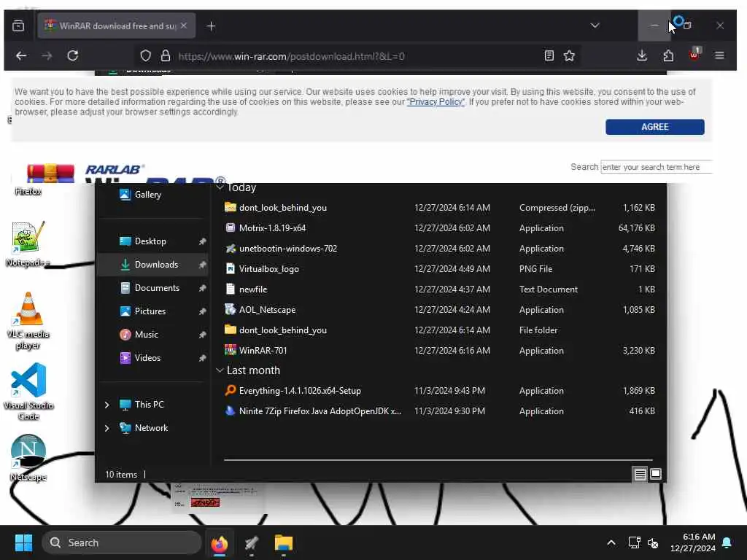The width and height of the screenshot is (747, 560).
Task: Expand the Network tree node chevron
Action: (107, 427)
